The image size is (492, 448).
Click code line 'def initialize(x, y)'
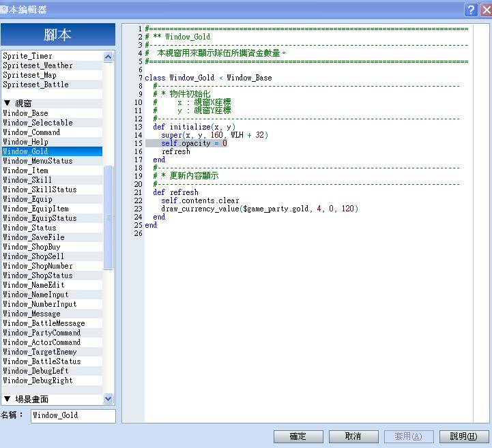pyautogui.click(x=194, y=127)
